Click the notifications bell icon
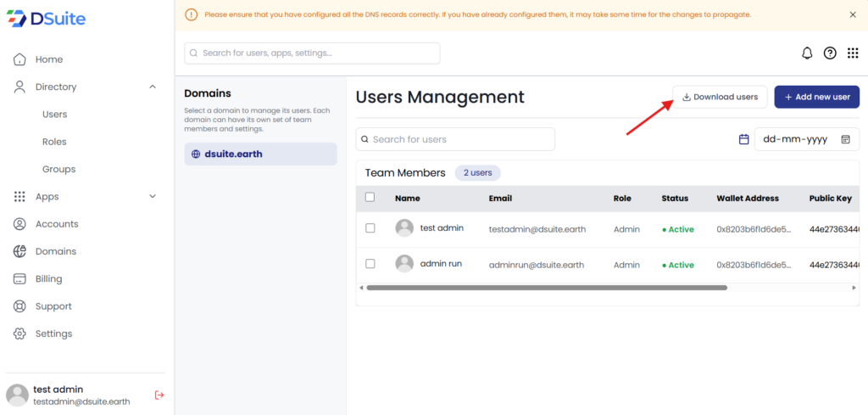868x415 pixels. pyautogui.click(x=807, y=53)
